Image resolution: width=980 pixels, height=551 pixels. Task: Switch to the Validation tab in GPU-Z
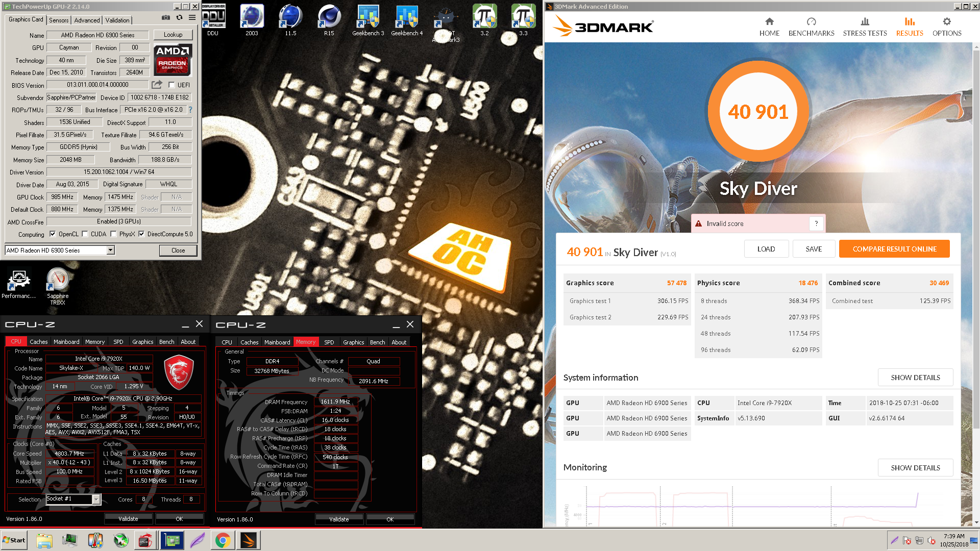tap(117, 20)
